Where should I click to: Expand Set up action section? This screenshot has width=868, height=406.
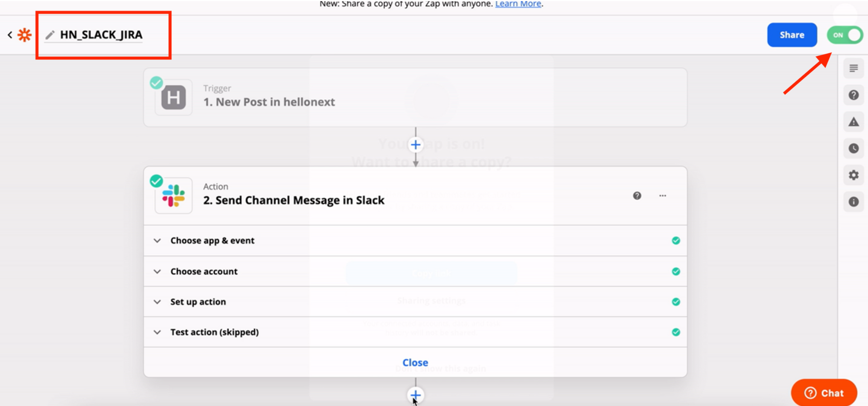tap(415, 302)
